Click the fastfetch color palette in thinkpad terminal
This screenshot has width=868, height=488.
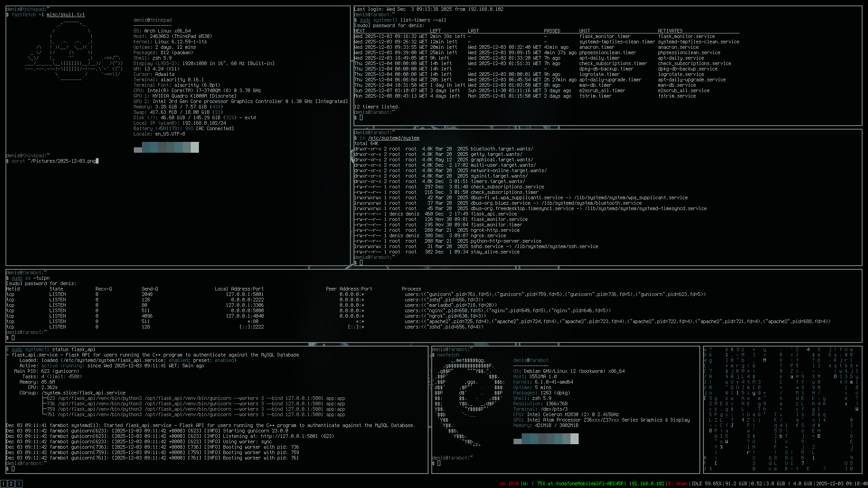166,147
